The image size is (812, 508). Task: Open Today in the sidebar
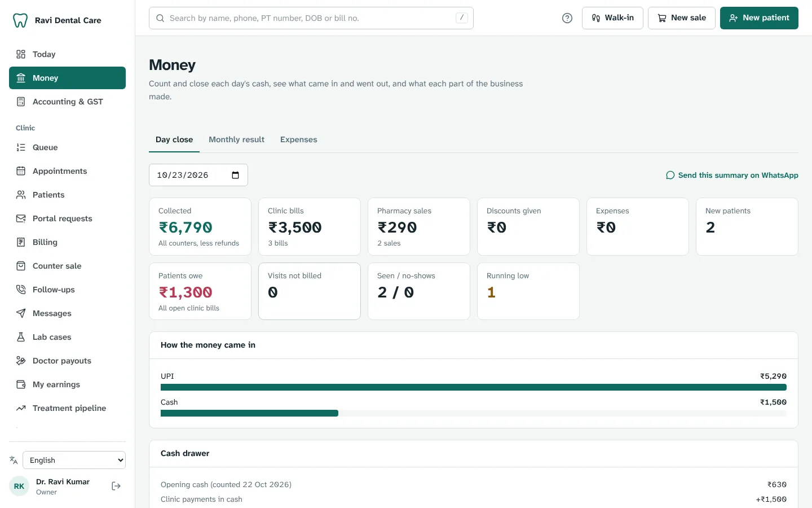point(67,54)
